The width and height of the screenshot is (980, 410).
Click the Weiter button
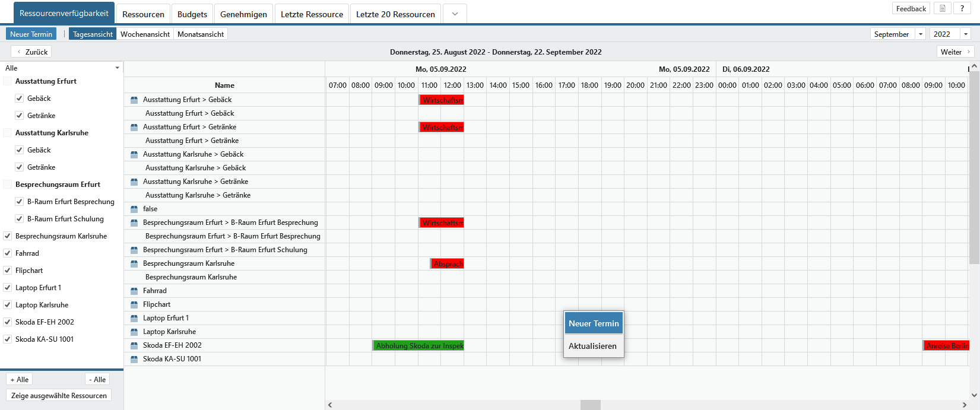[x=954, y=52]
